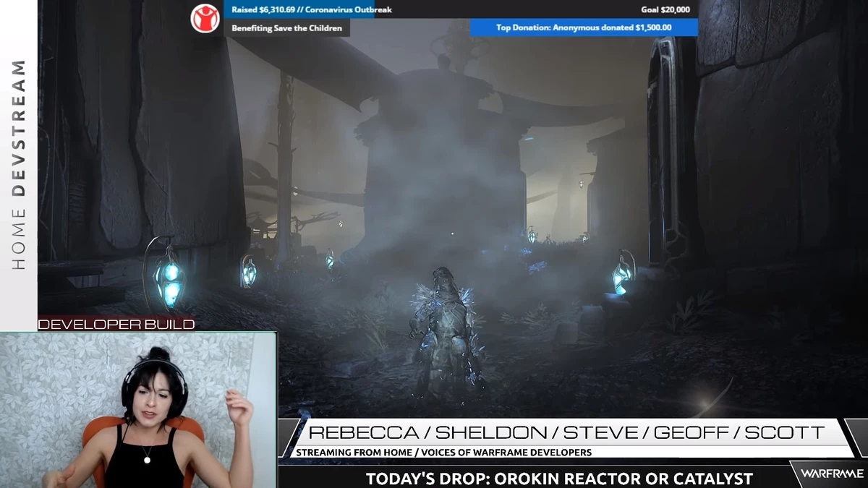The image size is (868, 488).
Task: Click the 'Goal $20,000' text
Action: 665,10
